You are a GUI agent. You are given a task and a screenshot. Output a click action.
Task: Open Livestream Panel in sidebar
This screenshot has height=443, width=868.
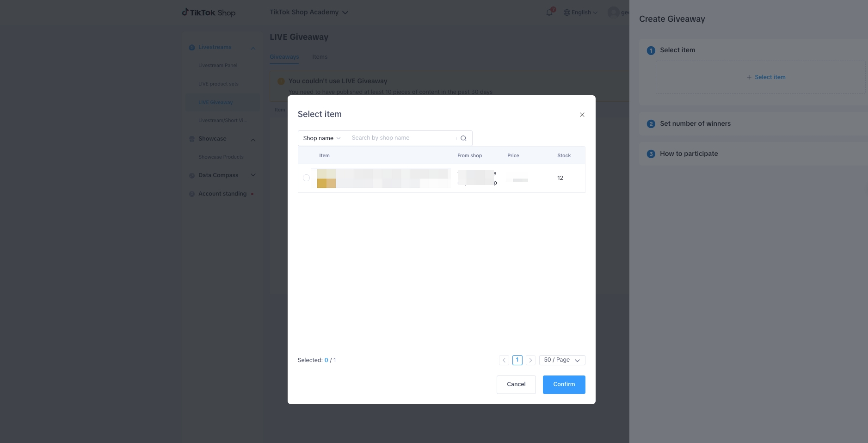[x=218, y=66]
